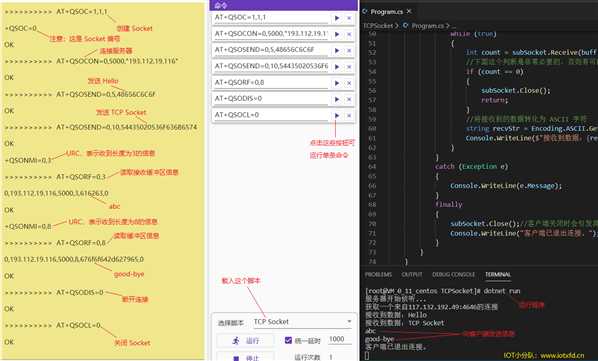Screen dimensions: 598x361
Task: Run the AT+QSODIS=0 command
Action: pos(337,99)
